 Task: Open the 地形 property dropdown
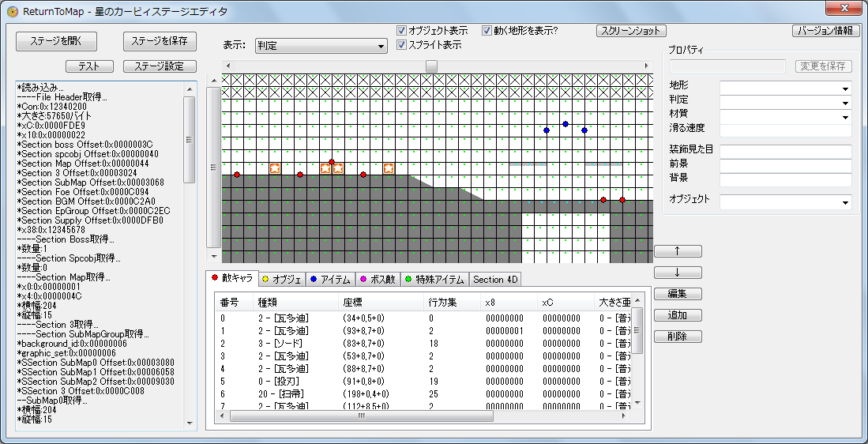pos(786,88)
